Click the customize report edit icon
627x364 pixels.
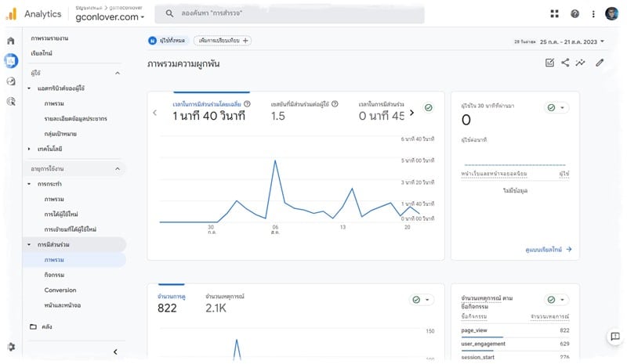(x=549, y=63)
